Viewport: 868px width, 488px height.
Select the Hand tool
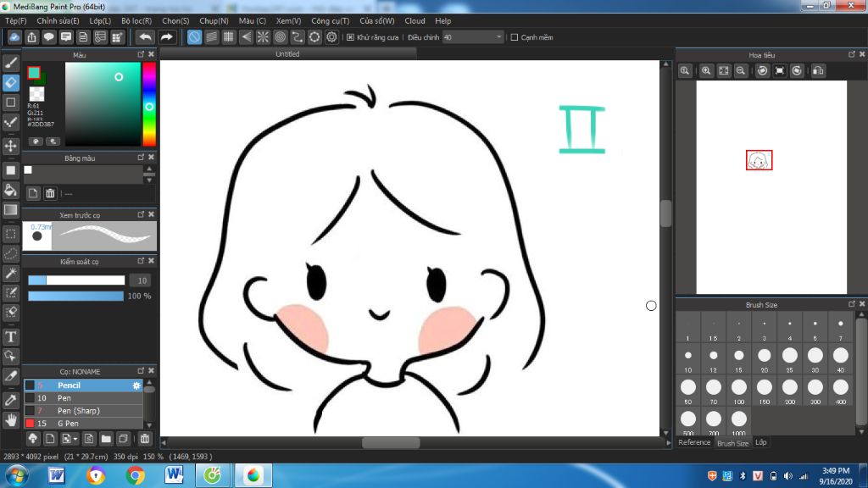point(10,420)
